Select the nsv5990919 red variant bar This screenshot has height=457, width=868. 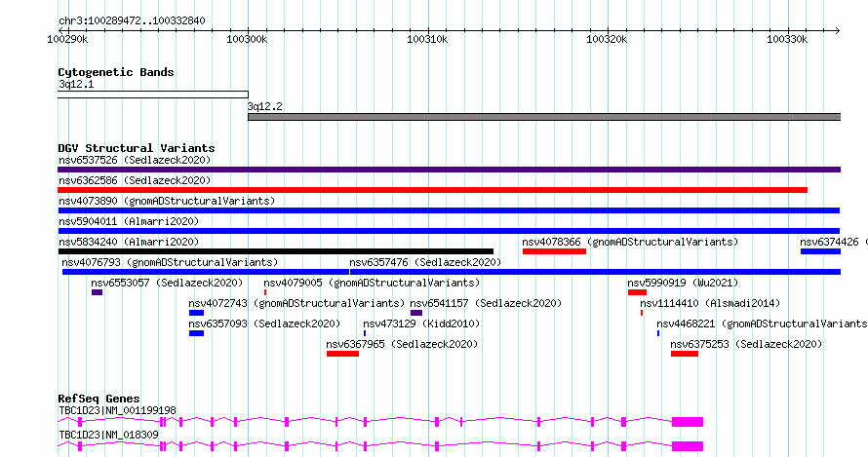coord(637,292)
